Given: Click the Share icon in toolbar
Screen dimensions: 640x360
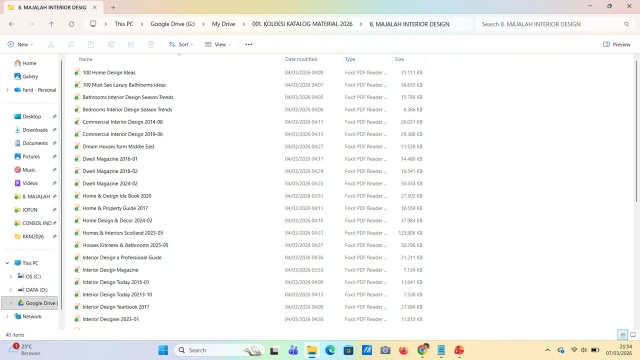Looking at the screenshot, I should (x=131, y=44).
